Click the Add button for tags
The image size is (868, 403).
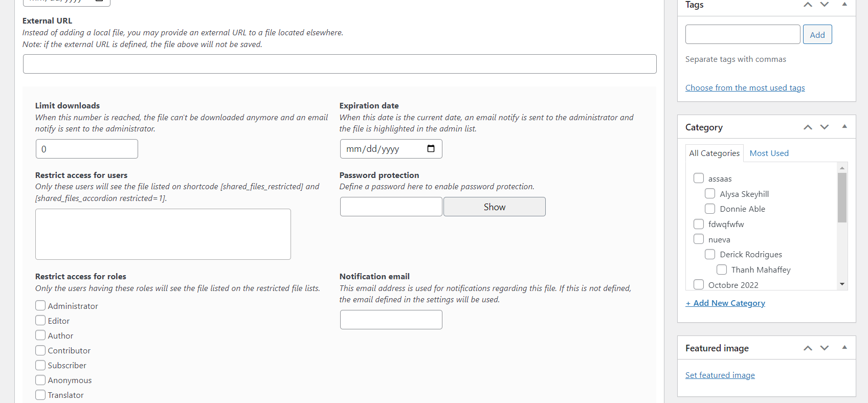[817, 34]
